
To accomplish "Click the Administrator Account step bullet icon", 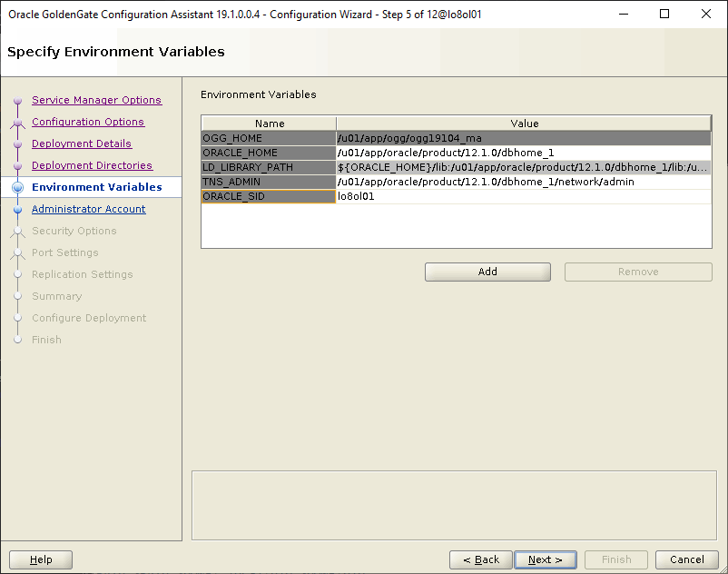I will pos(17,210).
